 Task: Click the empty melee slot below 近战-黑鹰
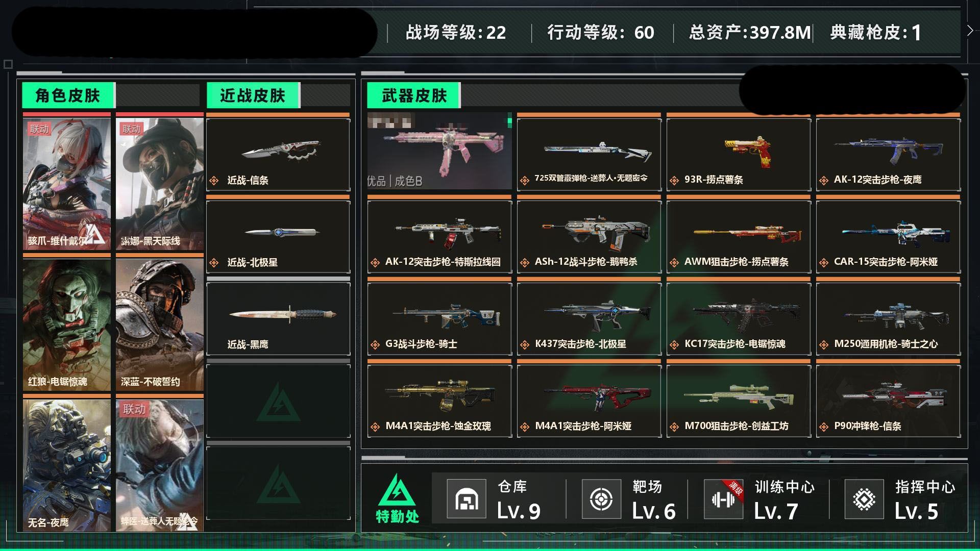click(x=278, y=401)
